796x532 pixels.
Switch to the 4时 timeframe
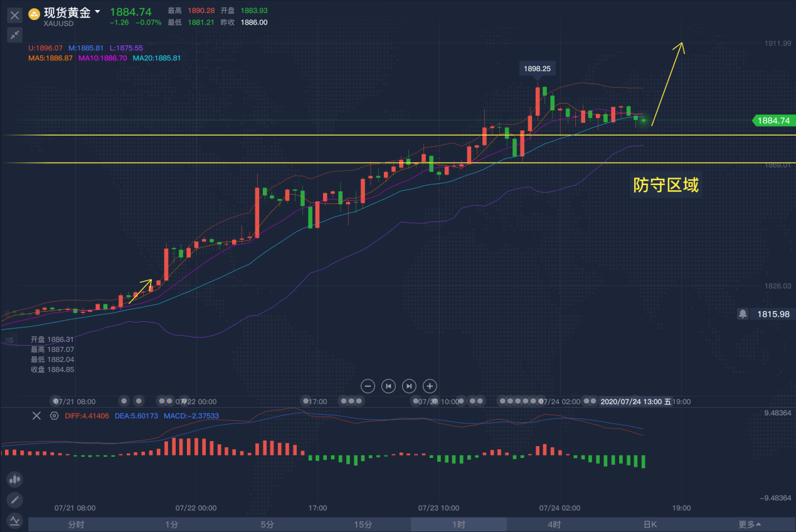554,524
